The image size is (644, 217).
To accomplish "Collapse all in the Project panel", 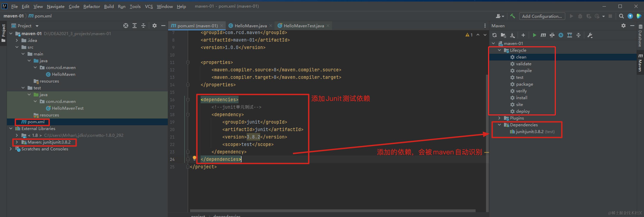I will [144, 26].
